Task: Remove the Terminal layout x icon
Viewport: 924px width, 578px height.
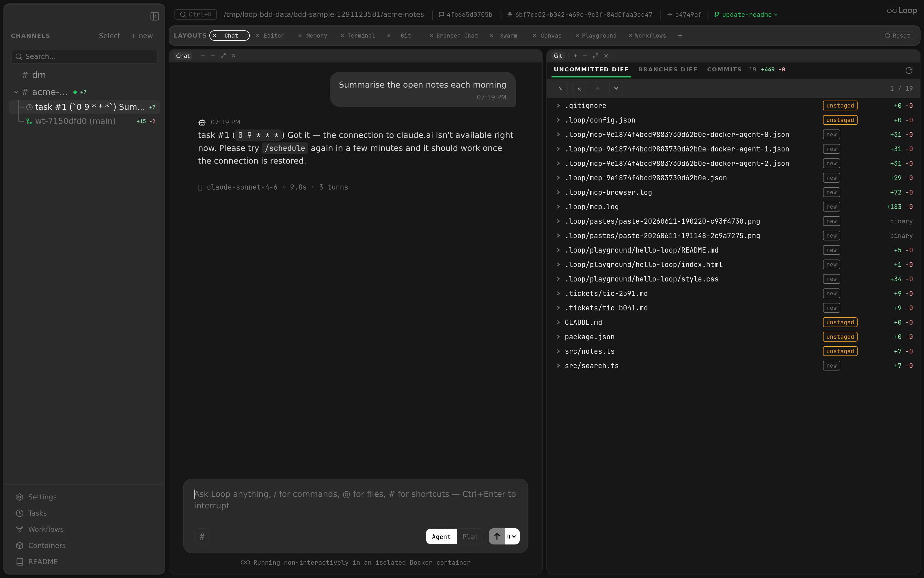Action: [342, 36]
